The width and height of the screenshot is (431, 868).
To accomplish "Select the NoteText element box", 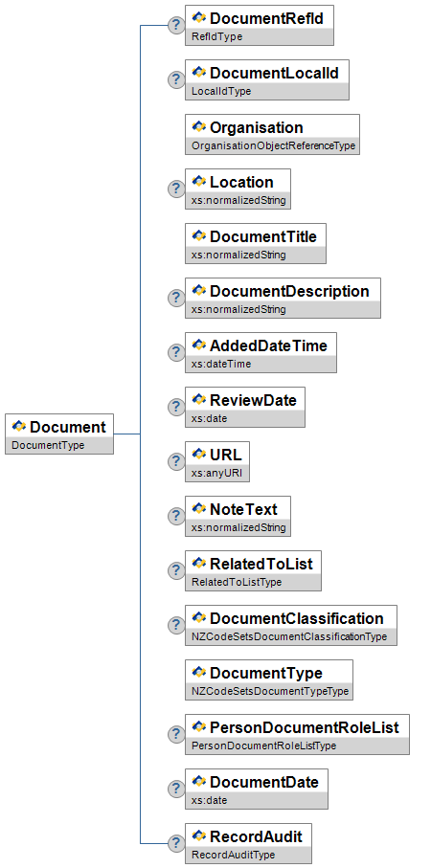I will tap(238, 516).
